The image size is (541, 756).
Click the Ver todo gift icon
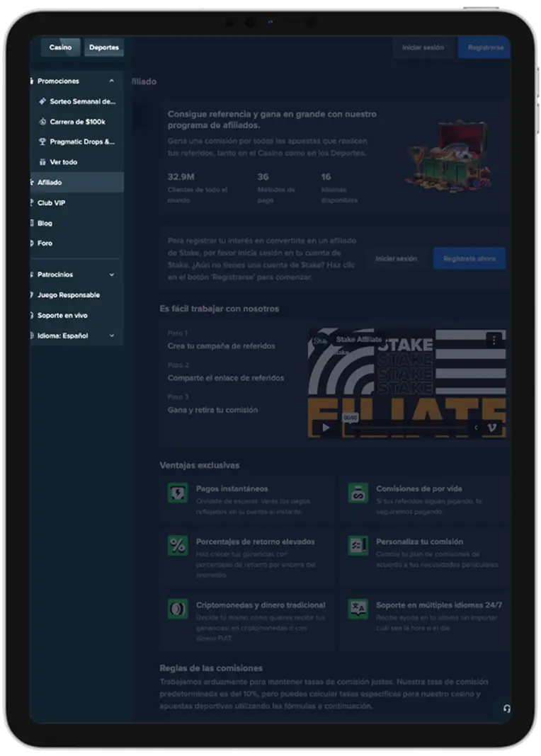point(42,162)
